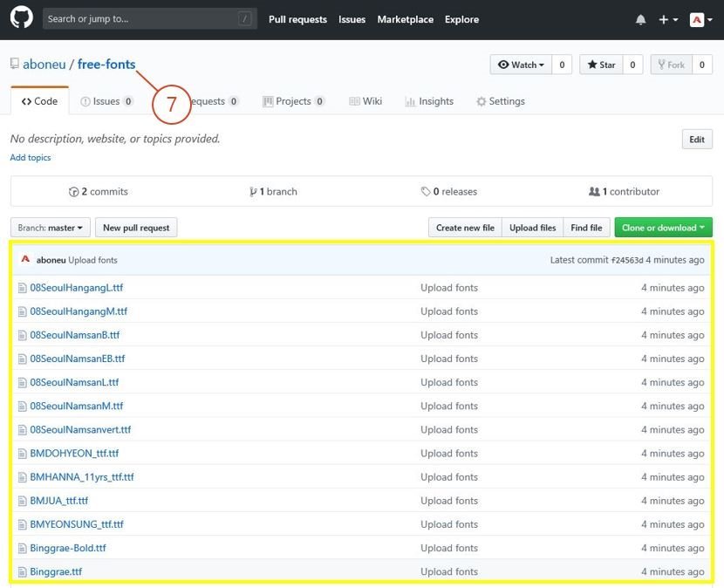This screenshot has height=588, width=724.
Task: Open Issues in the top navigation
Action: pos(352,19)
